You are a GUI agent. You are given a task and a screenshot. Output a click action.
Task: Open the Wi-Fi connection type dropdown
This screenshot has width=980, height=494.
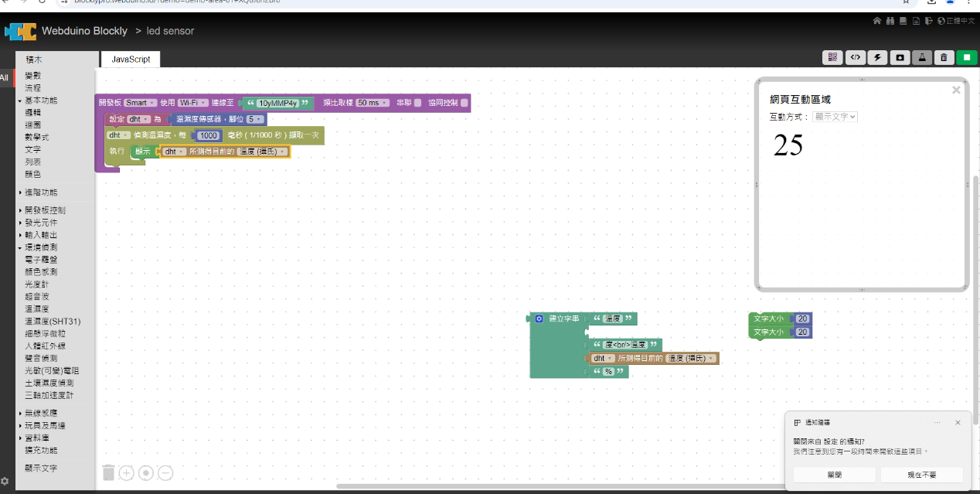click(192, 103)
